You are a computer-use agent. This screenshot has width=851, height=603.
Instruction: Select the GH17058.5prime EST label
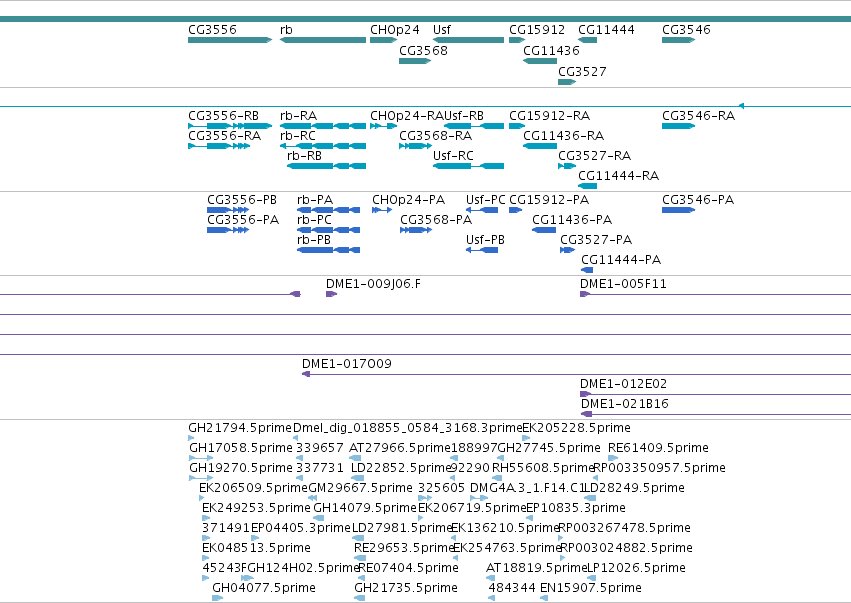point(241,448)
